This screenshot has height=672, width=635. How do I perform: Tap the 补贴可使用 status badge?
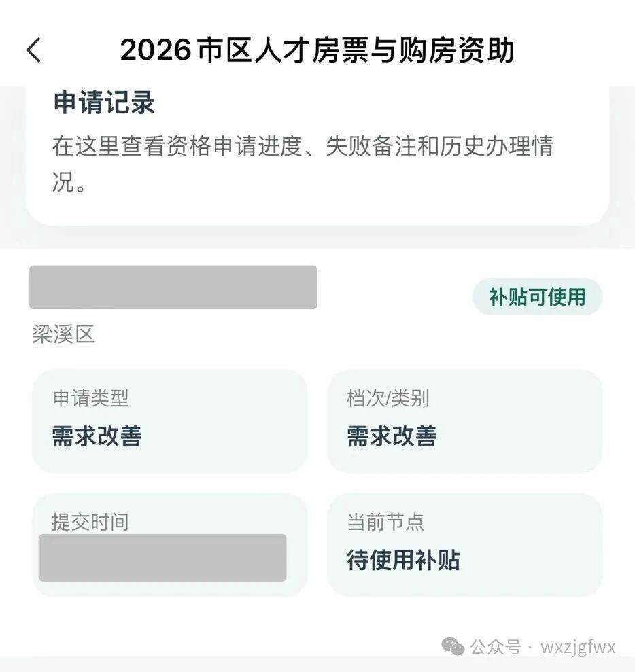[537, 297]
